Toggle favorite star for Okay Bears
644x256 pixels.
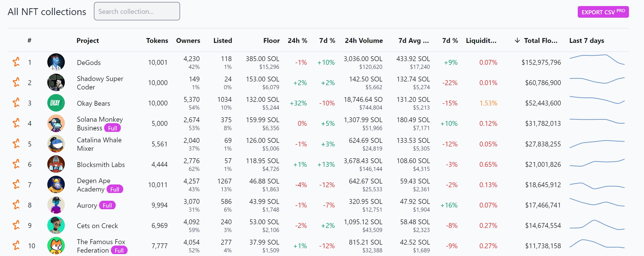(16, 103)
